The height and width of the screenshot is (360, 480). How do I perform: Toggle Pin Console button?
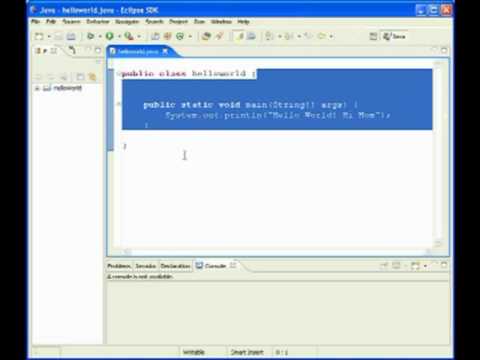[384, 266]
